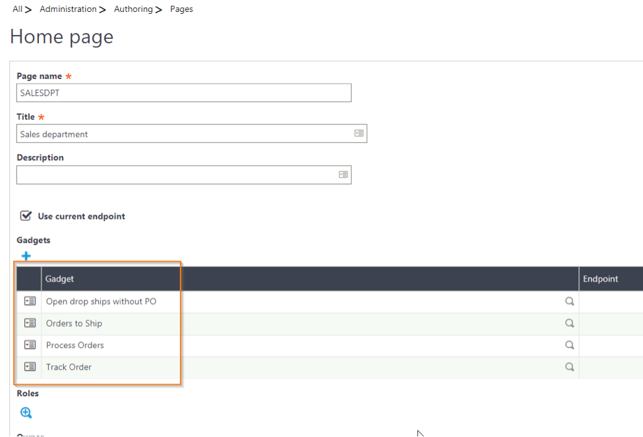The height and width of the screenshot is (437, 643).
Task: Click the Endpoint cell for Orders to Ship
Action: click(x=611, y=323)
